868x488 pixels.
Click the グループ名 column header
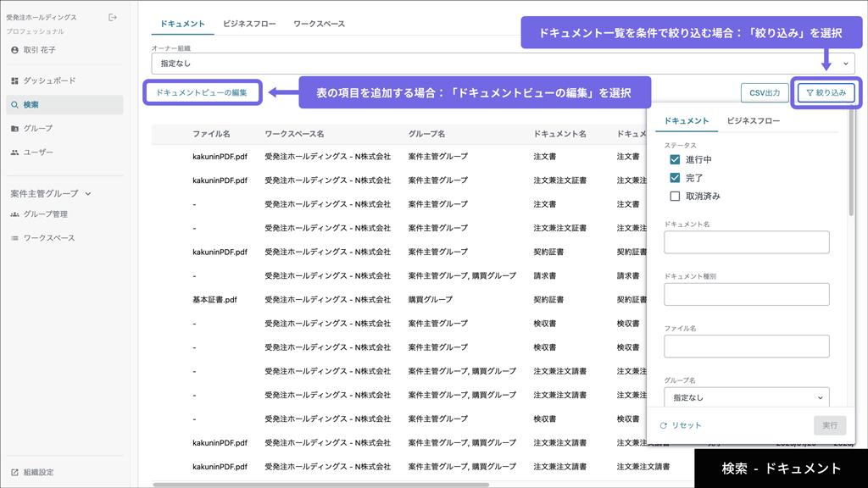point(427,134)
